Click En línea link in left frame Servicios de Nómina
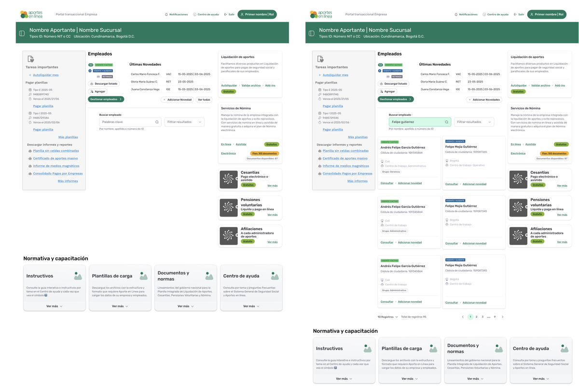 pos(226,144)
